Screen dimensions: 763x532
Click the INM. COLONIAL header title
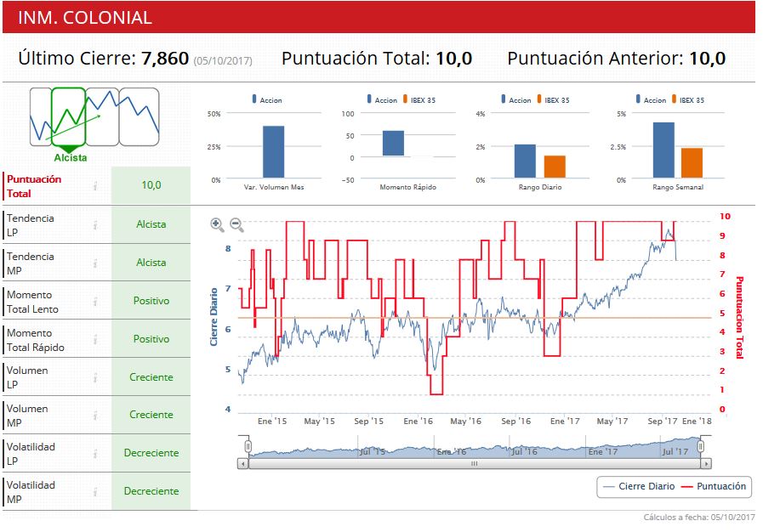(85, 18)
